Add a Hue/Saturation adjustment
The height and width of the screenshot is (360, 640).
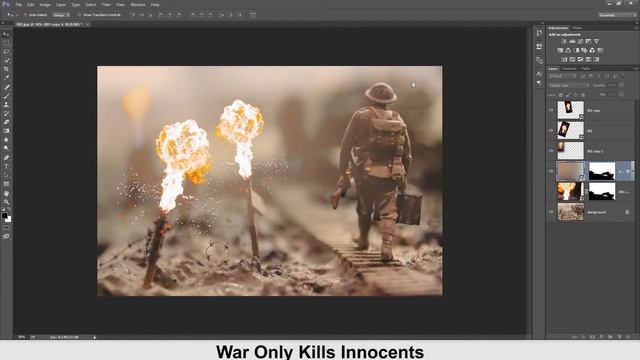click(560, 51)
